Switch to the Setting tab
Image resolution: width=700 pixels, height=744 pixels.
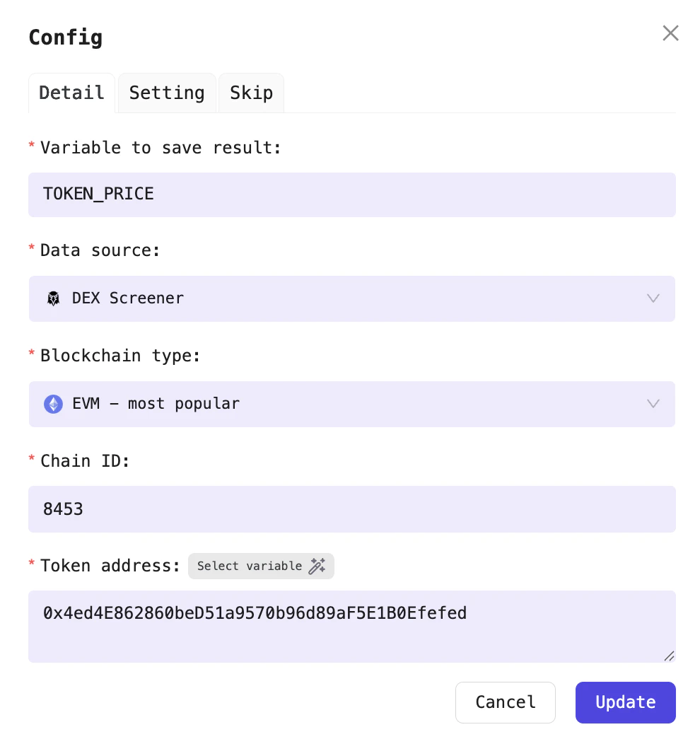click(167, 93)
